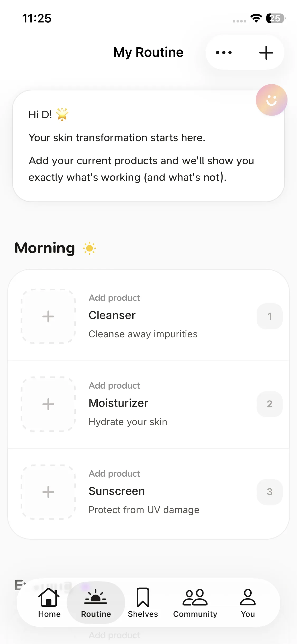Add a Cleanser product via dashed plus box
Screen dimensions: 297x644
pos(48,316)
